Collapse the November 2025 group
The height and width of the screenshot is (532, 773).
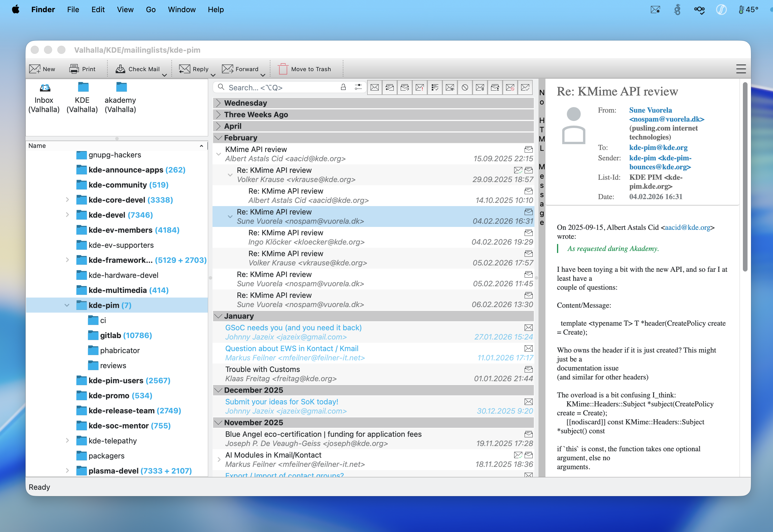tap(218, 422)
